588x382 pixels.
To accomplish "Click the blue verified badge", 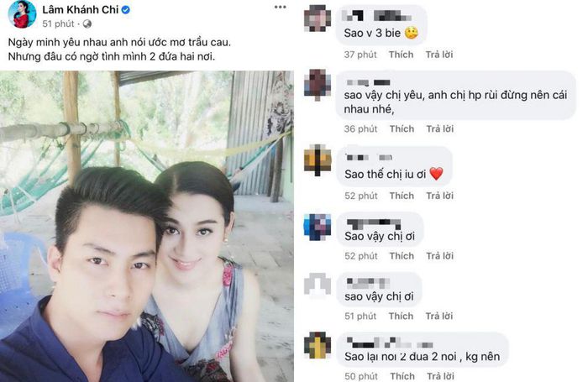I will pos(126,10).
